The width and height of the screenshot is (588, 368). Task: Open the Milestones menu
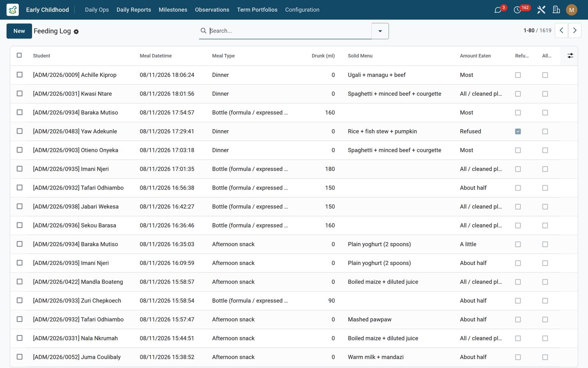pyautogui.click(x=173, y=10)
